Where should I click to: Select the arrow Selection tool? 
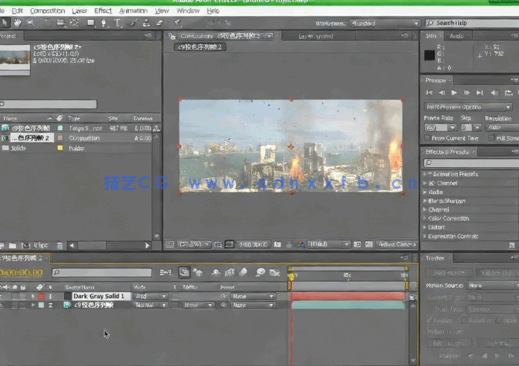(5, 23)
